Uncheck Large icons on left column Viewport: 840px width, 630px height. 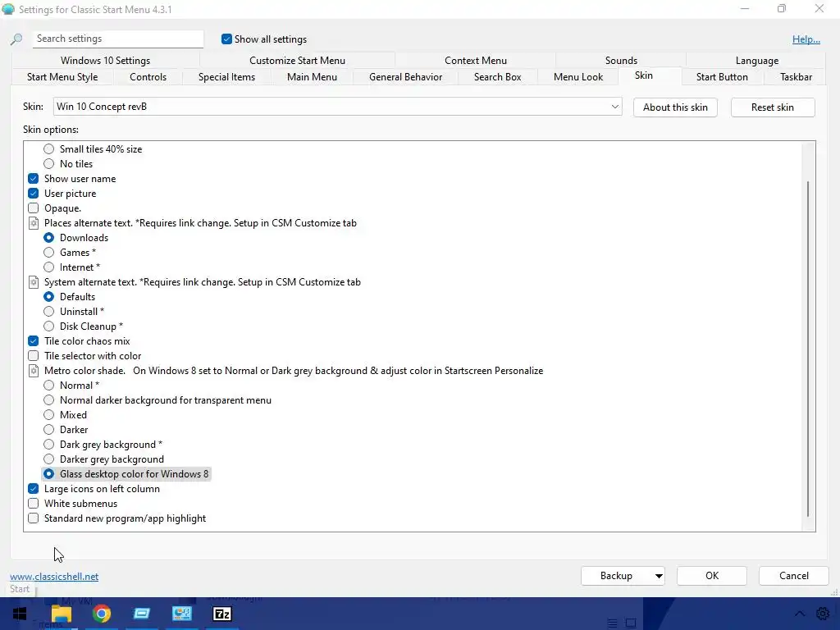(33, 489)
